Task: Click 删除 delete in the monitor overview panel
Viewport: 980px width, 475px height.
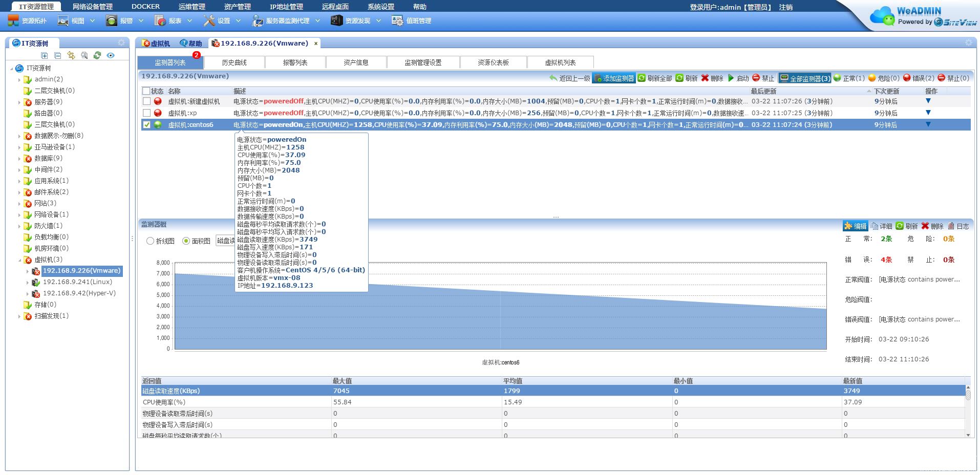Action: pos(932,226)
